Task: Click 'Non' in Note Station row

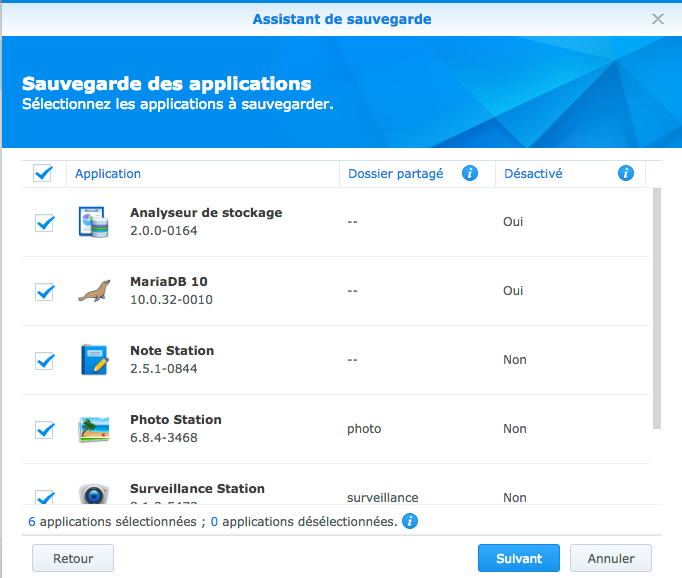Action: pyautogui.click(x=515, y=360)
